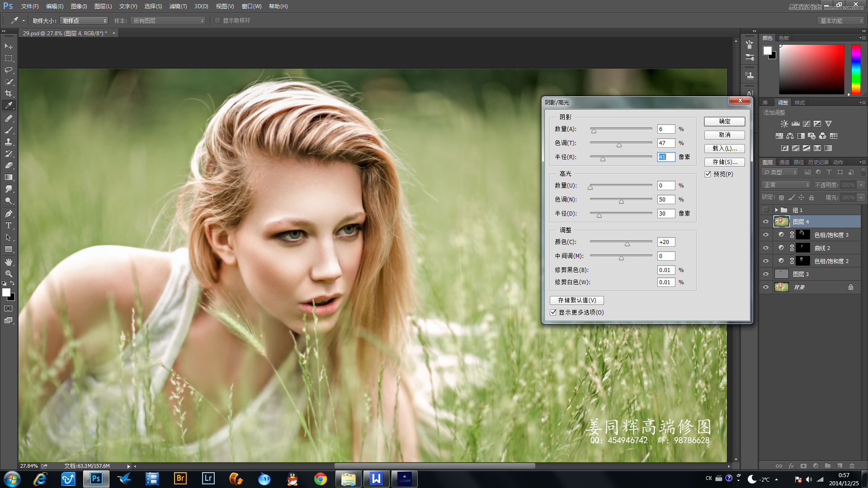868x488 pixels.
Task: Enable 预览 checkbox in Shadow/Highlight
Action: pos(709,174)
